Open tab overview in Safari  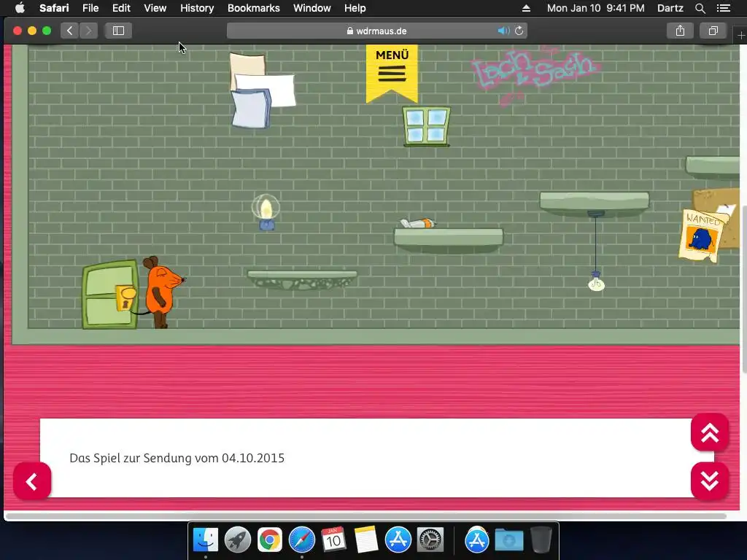coord(713,31)
